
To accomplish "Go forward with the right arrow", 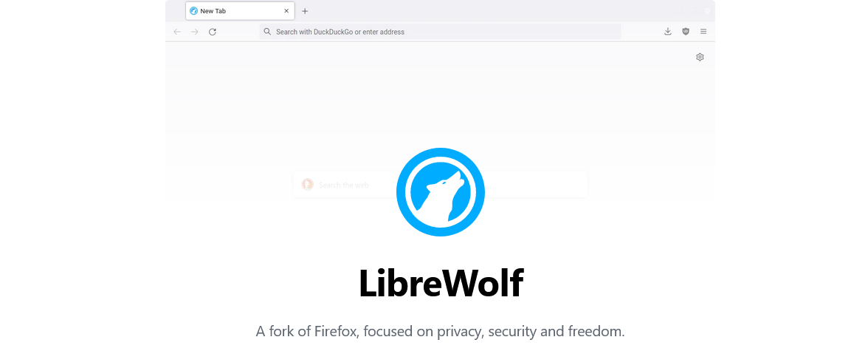I will (194, 32).
